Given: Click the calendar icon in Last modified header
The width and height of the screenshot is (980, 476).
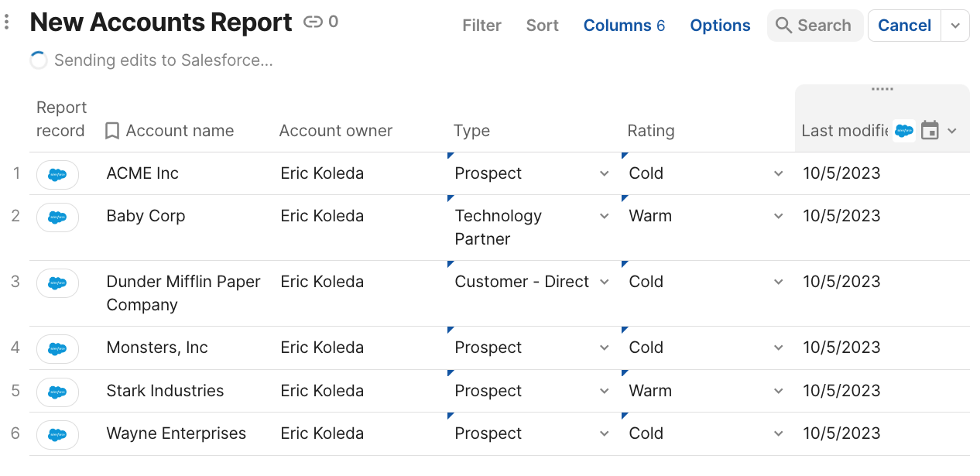Looking at the screenshot, I should (x=930, y=131).
